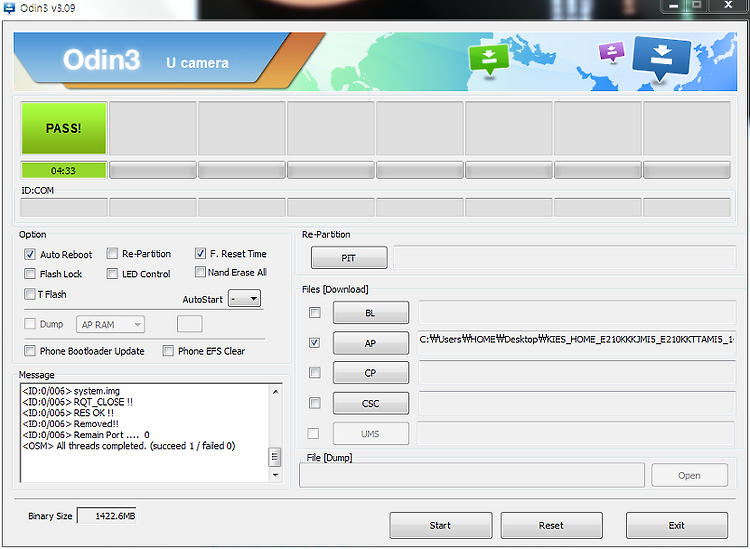Uncheck the AP file checkbox
Viewport: 750px width, 549px height.
click(315, 343)
